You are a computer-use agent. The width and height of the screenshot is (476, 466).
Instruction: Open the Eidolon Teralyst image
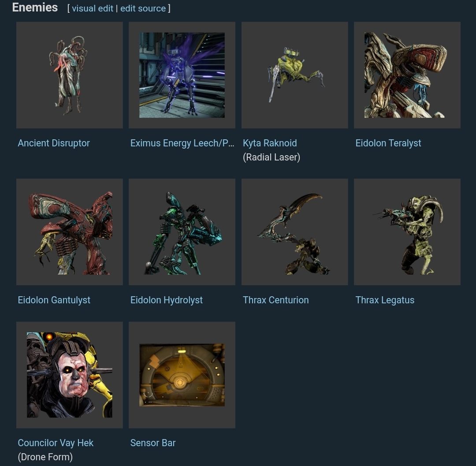(x=407, y=75)
